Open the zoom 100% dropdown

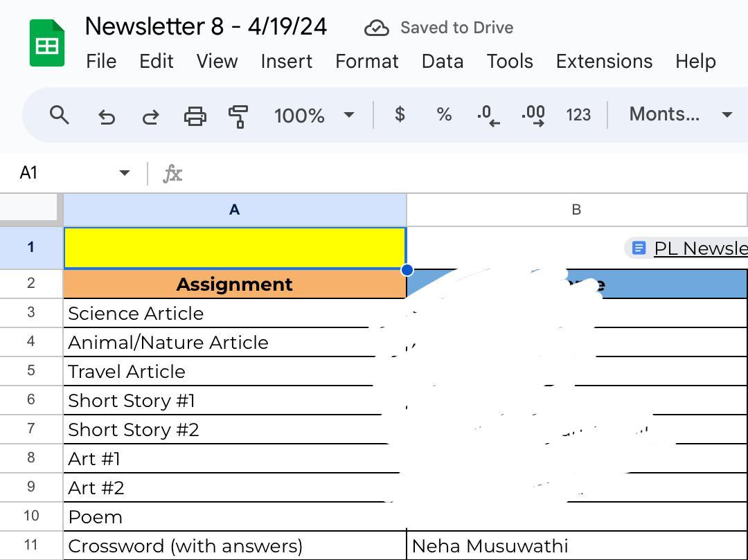314,116
